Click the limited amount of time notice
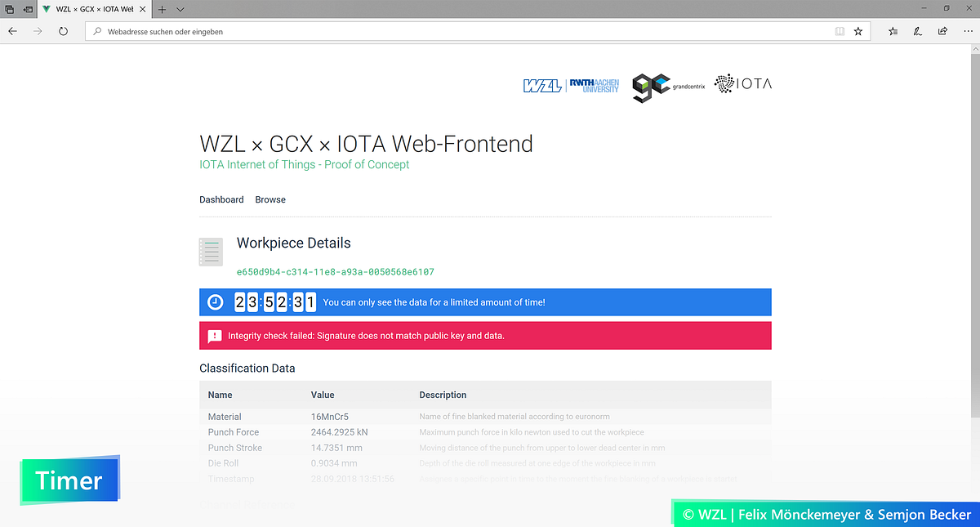Viewport: 980px width, 527px height. (x=434, y=302)
